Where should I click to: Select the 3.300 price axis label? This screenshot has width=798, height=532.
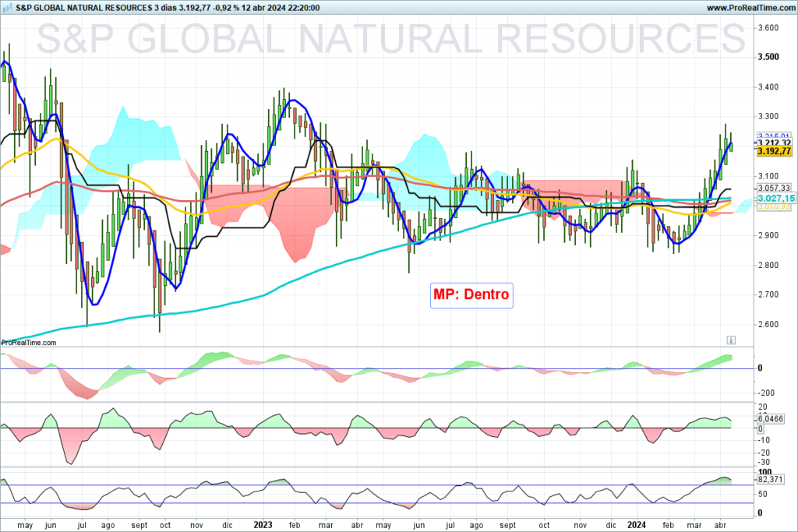768,117
